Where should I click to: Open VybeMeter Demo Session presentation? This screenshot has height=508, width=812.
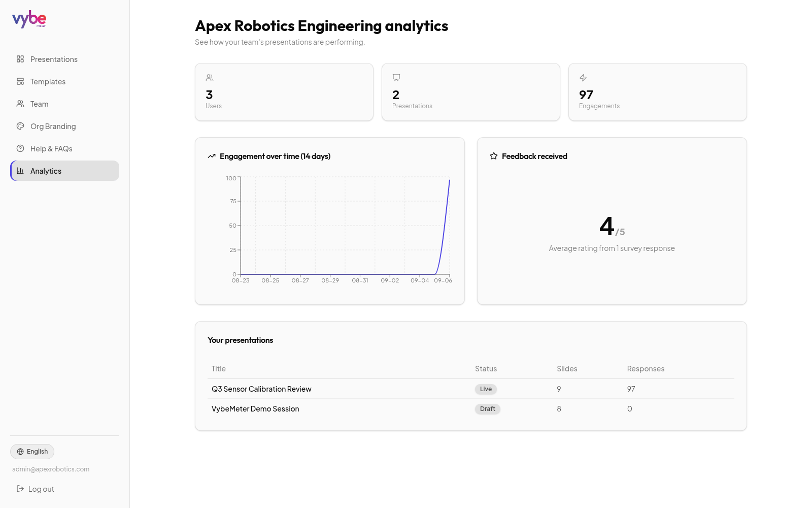tap(255, 409)
